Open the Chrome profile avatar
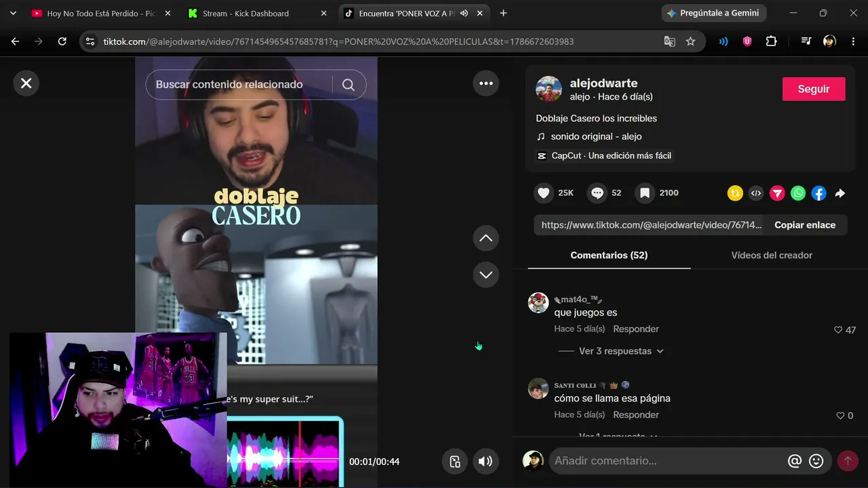 pos(829,41)
